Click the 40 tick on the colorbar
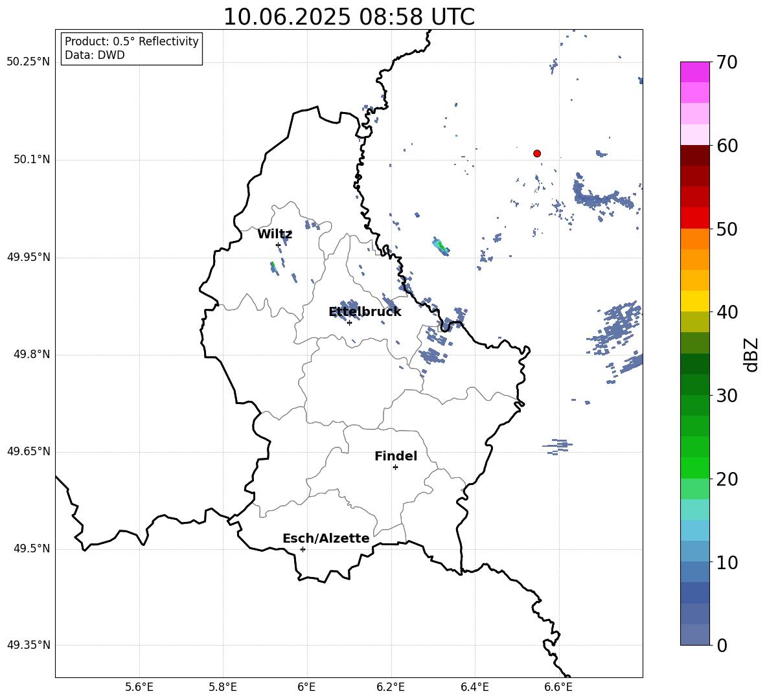Viewport: 767px width, 700px height. [x=727, y=312]
